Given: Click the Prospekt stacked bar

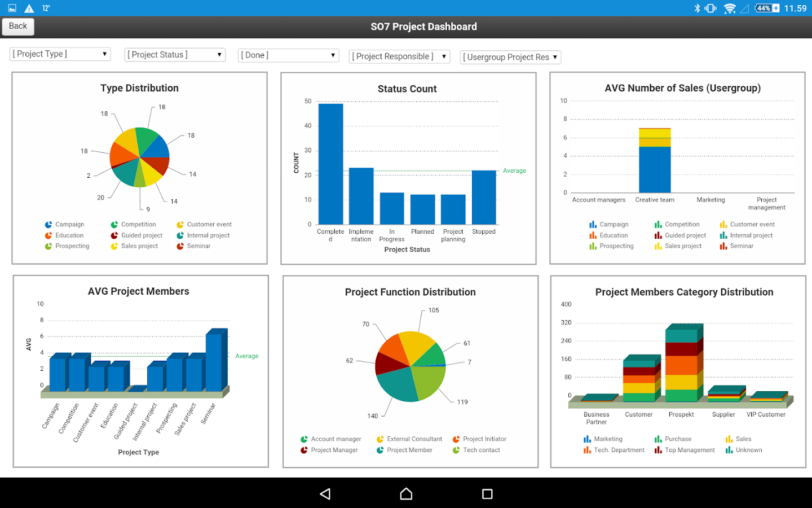Looking at the screenshot, I should (x=683, y=364).
